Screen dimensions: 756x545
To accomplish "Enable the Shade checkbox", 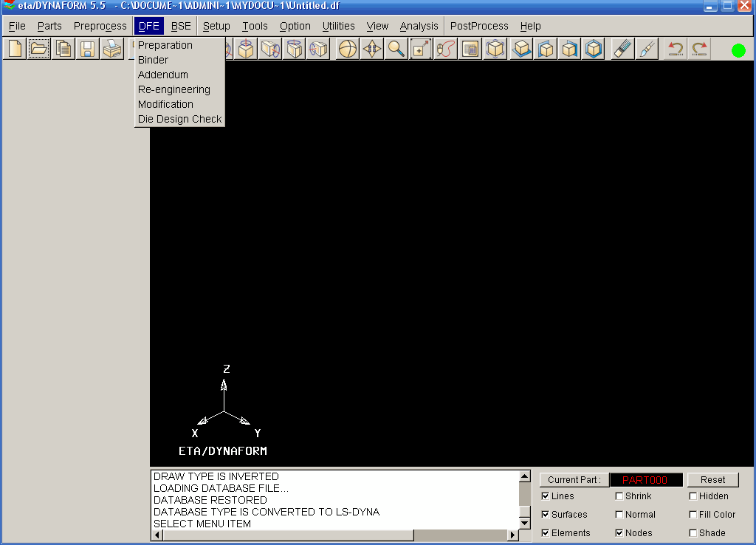I will [693, 533].
